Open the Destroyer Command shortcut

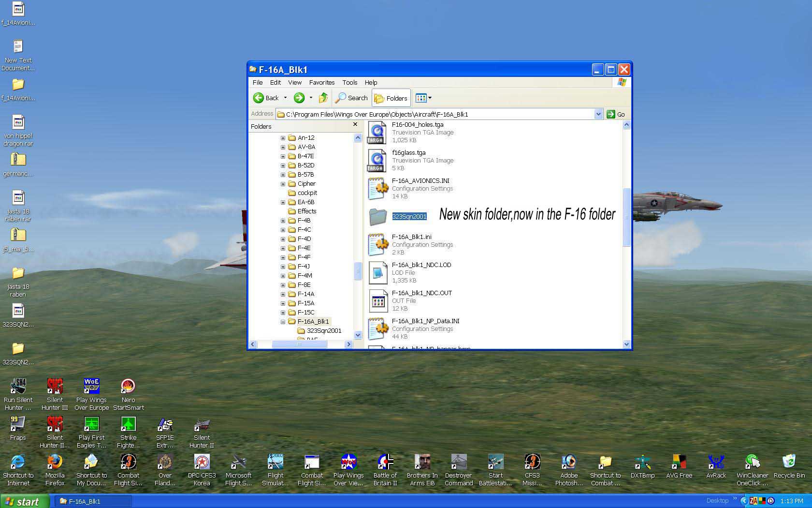click(x=459, y=470)
